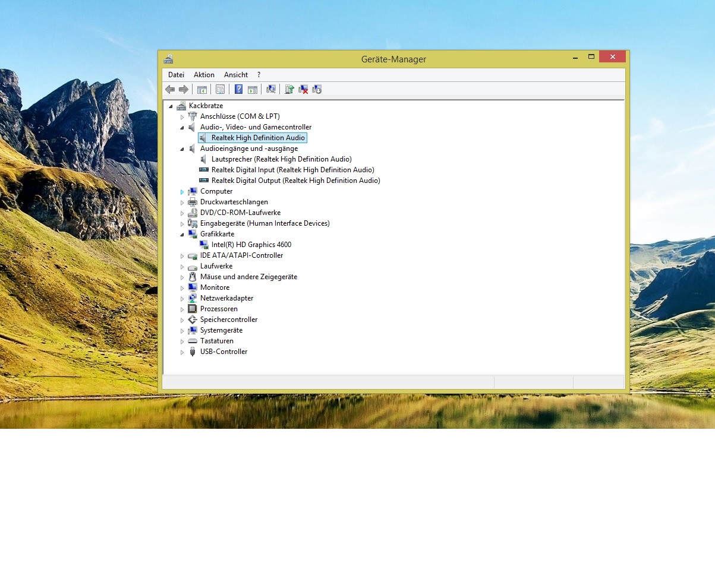Expand the Eingabegeräte (Human Interface Devices) arrow

pyautogui.click(x=182, y=224)
